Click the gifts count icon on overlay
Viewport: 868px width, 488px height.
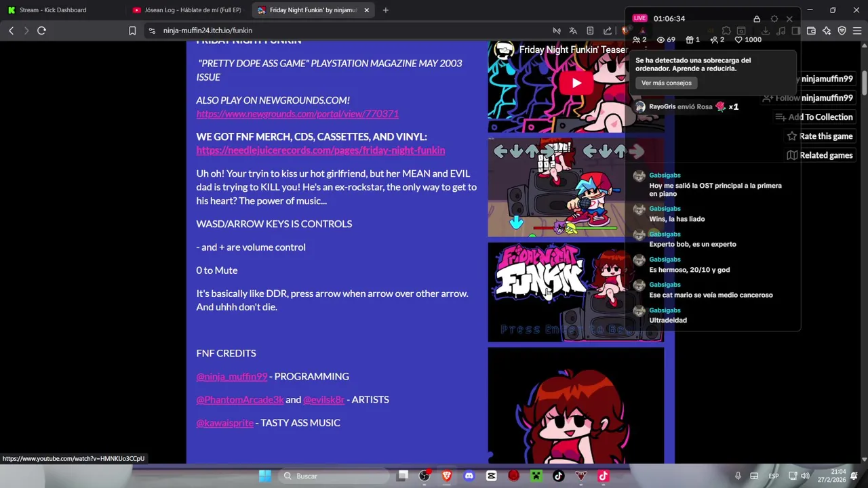pos(690,40)
